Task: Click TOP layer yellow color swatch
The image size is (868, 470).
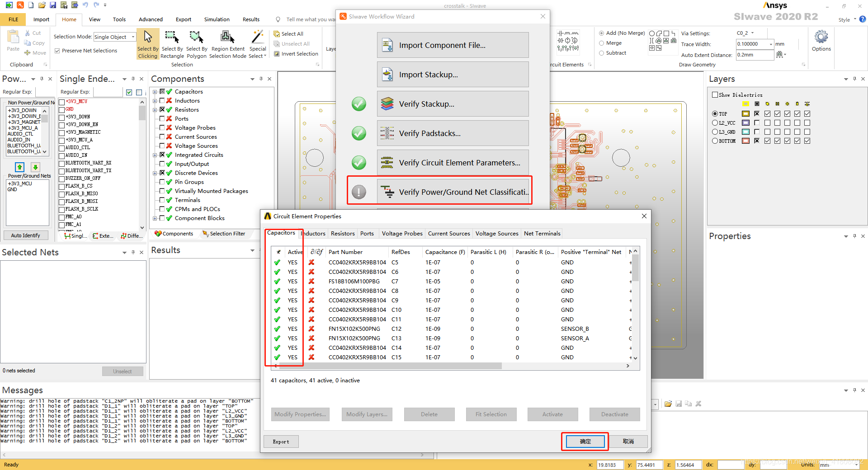Action: [x=745, y=114]
